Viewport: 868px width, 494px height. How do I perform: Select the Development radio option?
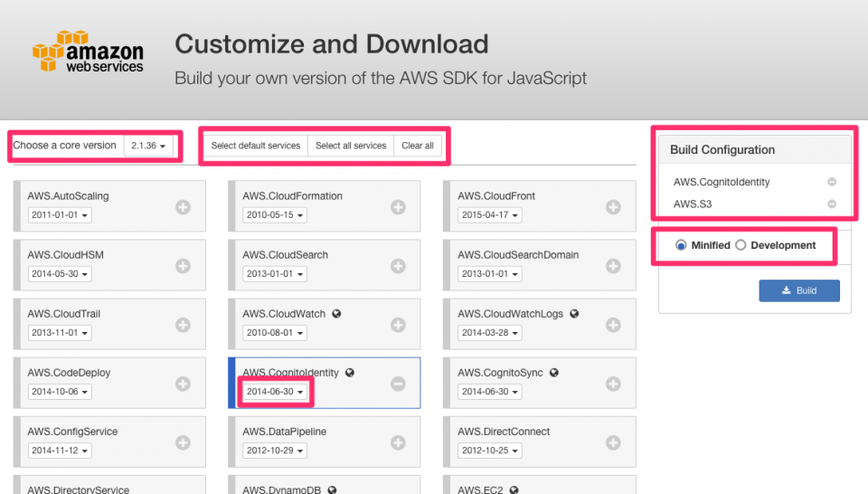coord(741,245)
